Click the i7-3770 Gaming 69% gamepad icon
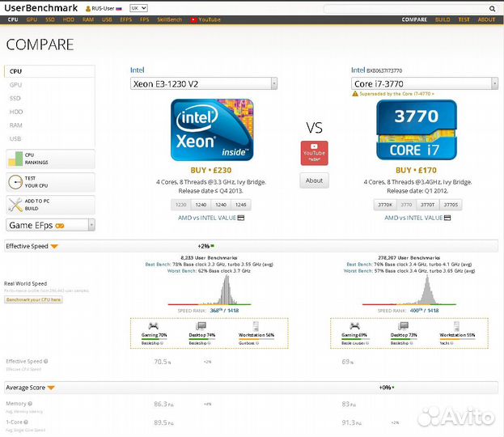This screenshot has height=437, width=504. coord(354,326)
